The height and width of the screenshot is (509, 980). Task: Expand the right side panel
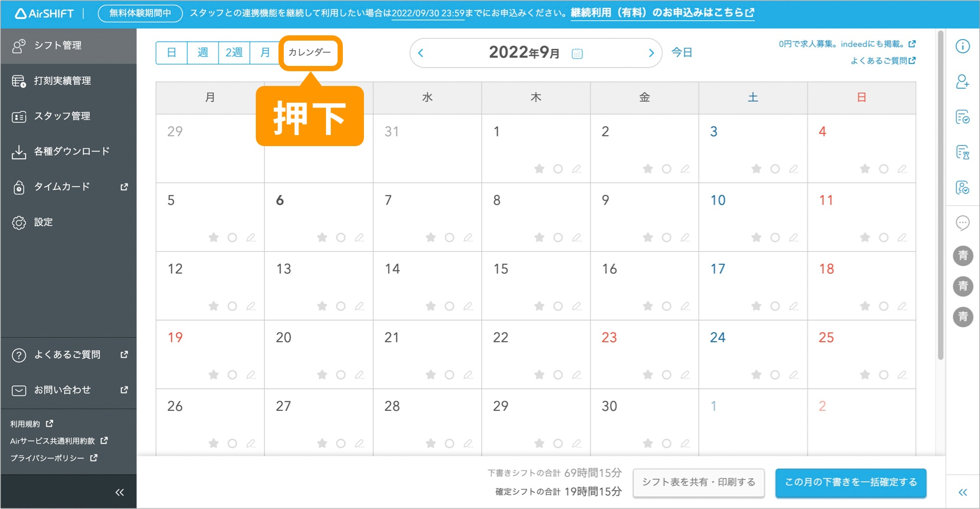tap(963, 492)
